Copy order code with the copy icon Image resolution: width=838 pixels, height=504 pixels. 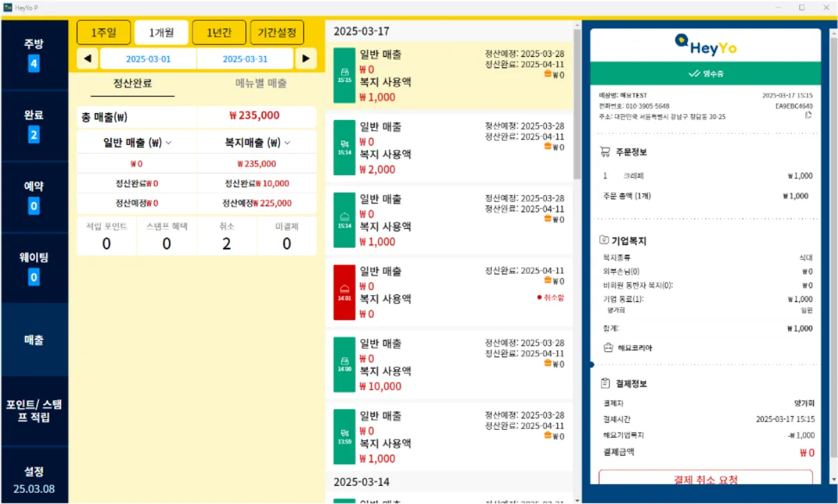808,116
